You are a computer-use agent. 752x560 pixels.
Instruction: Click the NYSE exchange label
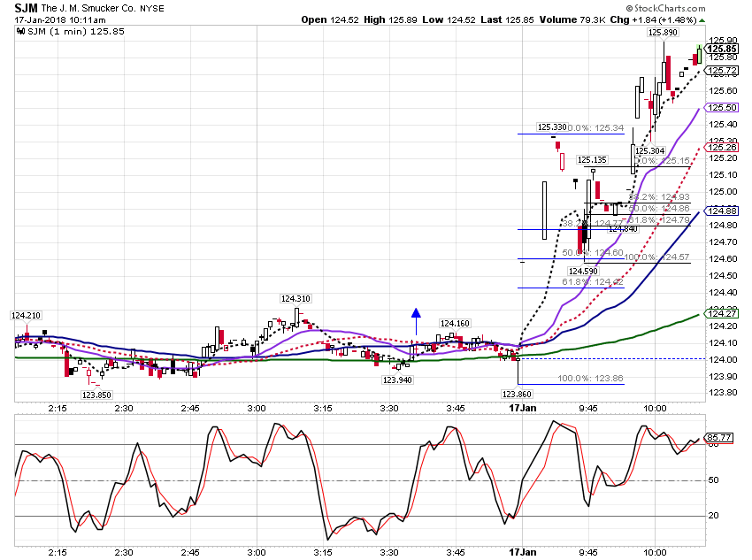pos(152,9)
